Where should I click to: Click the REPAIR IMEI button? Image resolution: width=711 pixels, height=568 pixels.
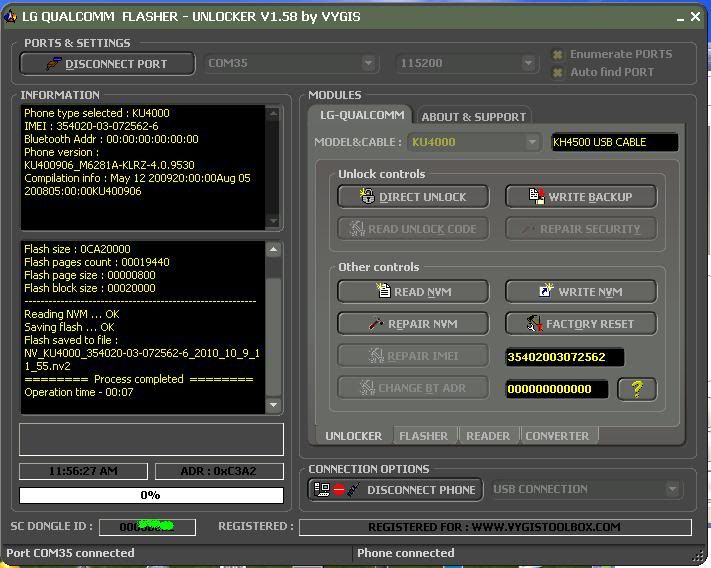[413, 355]
